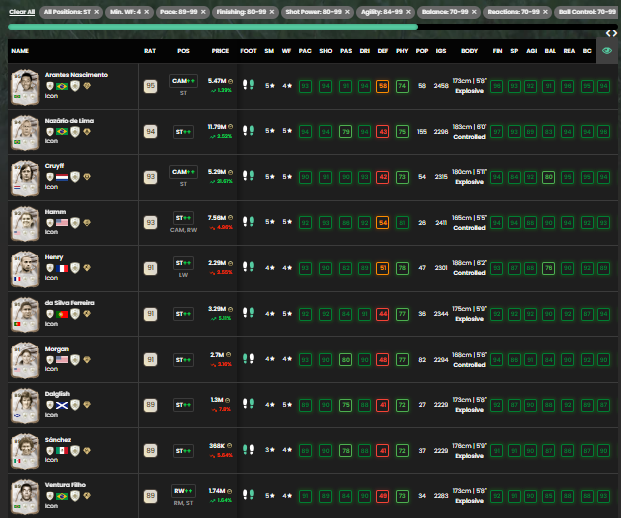Click France flag icon for Henry
621x518 pixels.
[x=62, y=268]
